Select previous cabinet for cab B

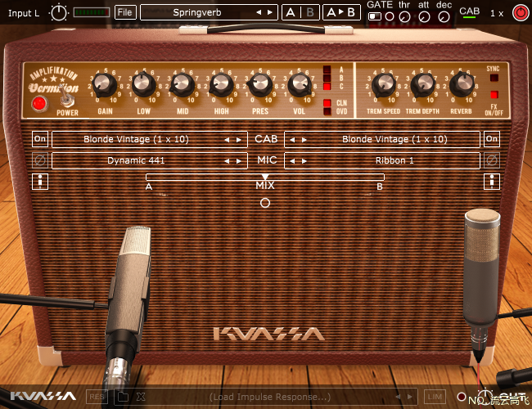(292, 140)
